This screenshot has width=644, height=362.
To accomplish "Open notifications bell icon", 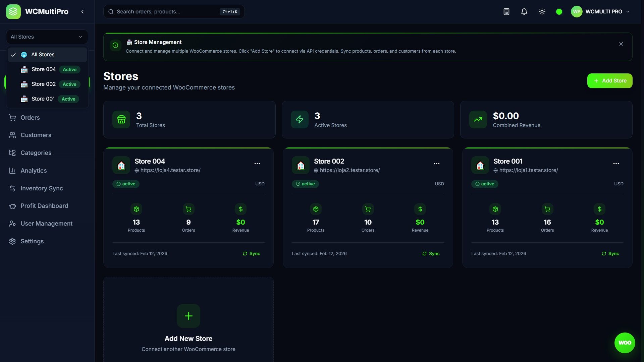I will coord(524,12).
